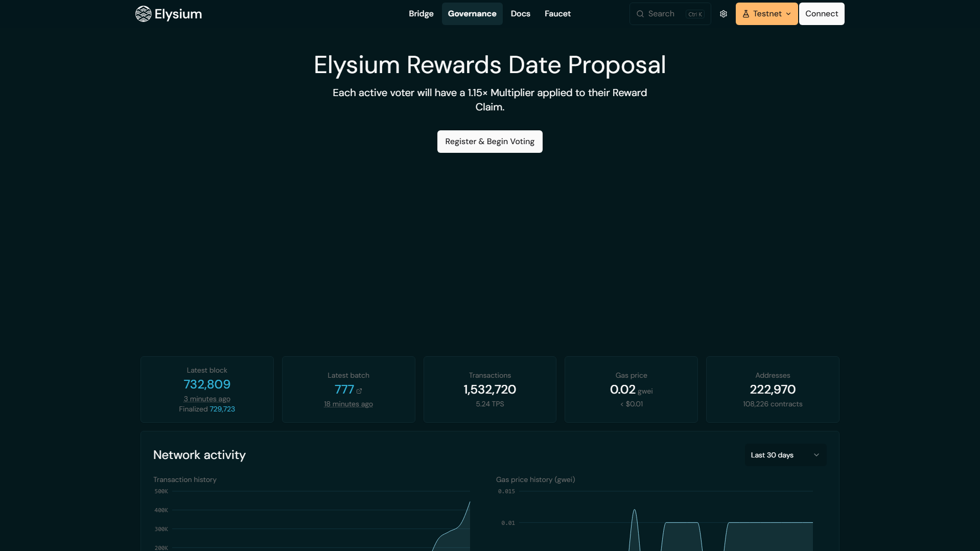This screenshot has height=551, width=980.
Task: Click the Elysium wordmark text
Action: [x=178, y=14]
